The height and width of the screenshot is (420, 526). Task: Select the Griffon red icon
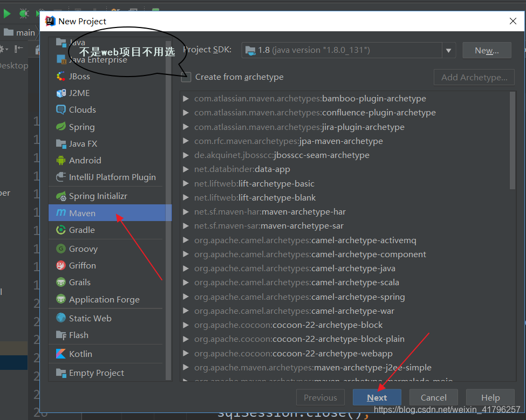[x=61, y=265]
